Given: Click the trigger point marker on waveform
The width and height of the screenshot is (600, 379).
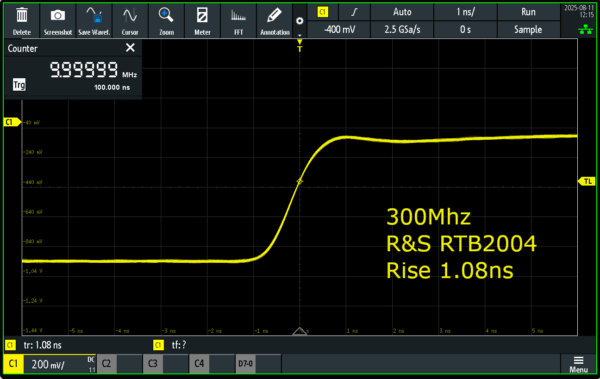Looking at the screenshot, I should (x=300, y=181).
